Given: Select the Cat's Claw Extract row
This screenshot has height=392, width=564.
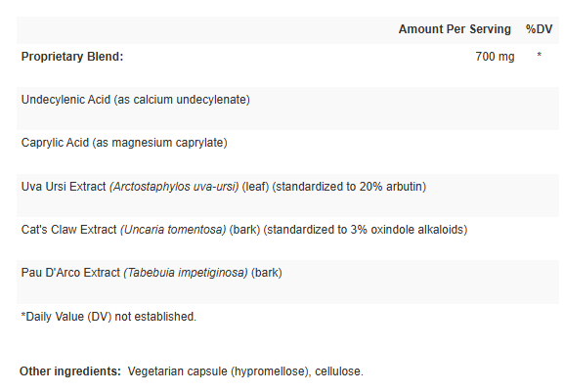Looking at the screenshot, I should click(287, 239).
